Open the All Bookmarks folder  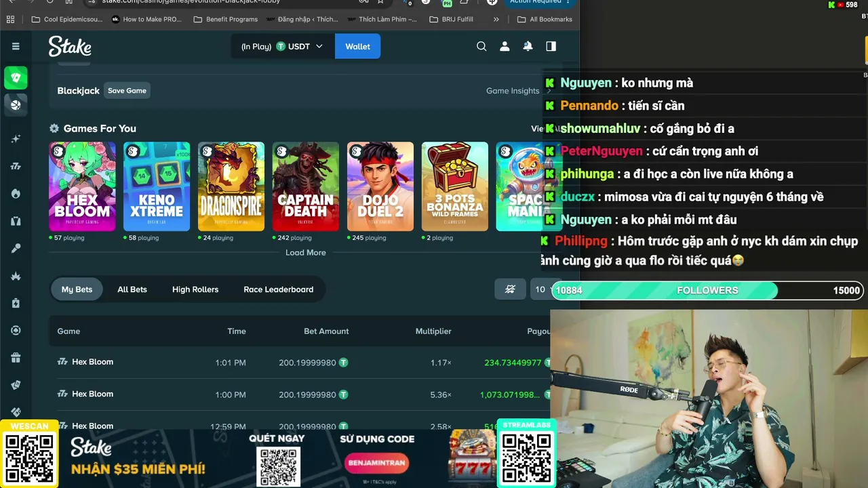[545, 19]
